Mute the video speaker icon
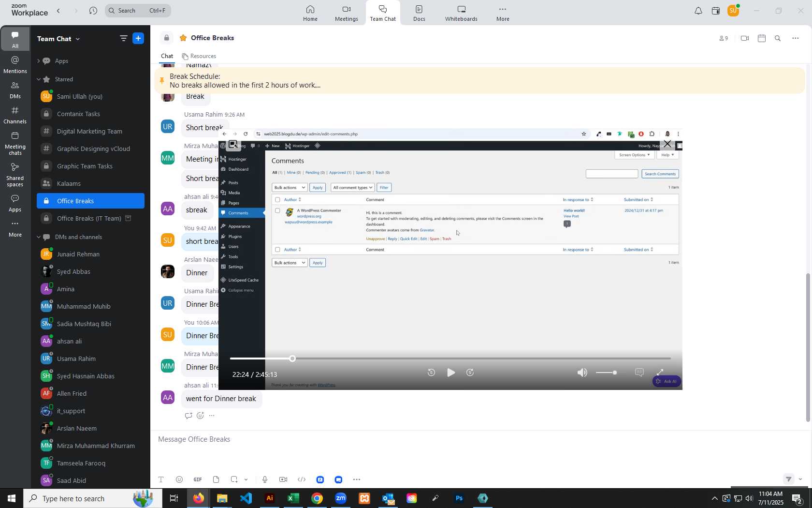The width and height of the screenshot is (812, 508). (582, 373)
